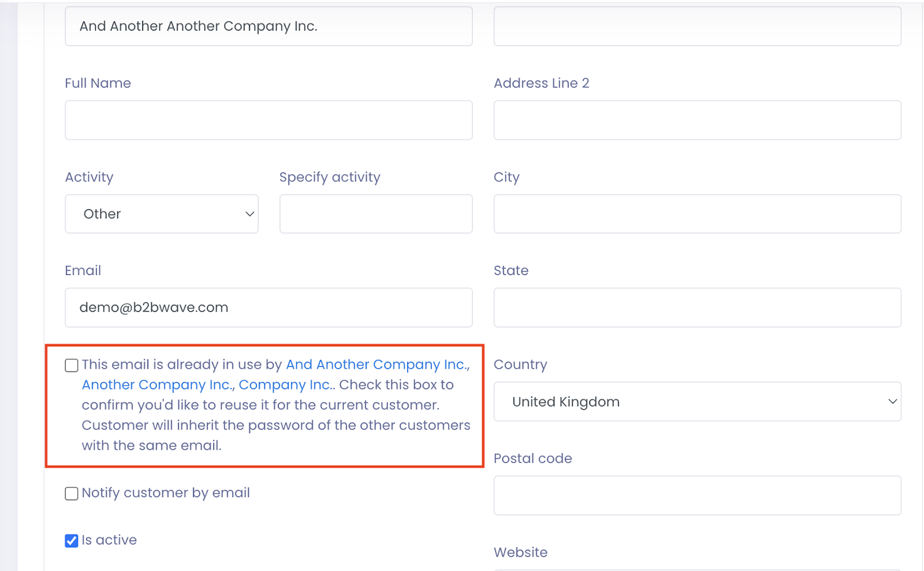Click the Is active label text
This screenshot has width=924, height=571.
coord(109,540)
